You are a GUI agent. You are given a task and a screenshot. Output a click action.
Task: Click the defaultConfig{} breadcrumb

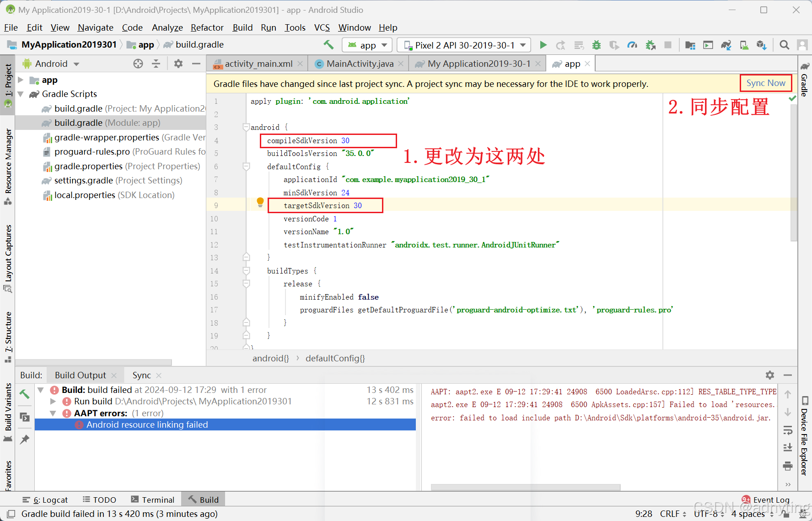335,358
